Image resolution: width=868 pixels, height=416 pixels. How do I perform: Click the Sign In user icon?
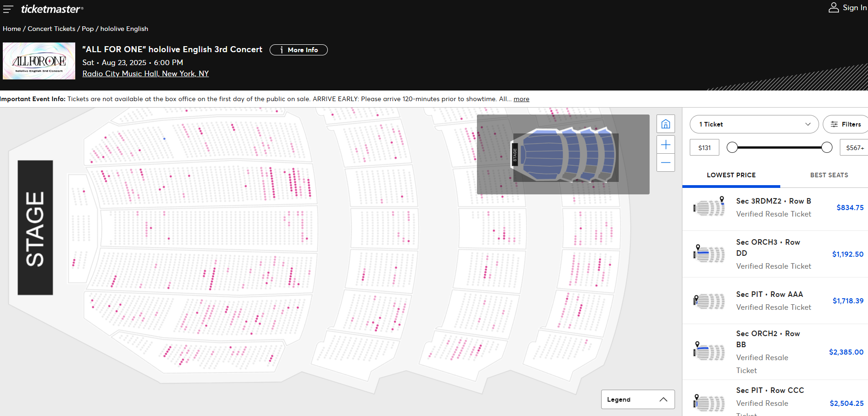[833, 7]
